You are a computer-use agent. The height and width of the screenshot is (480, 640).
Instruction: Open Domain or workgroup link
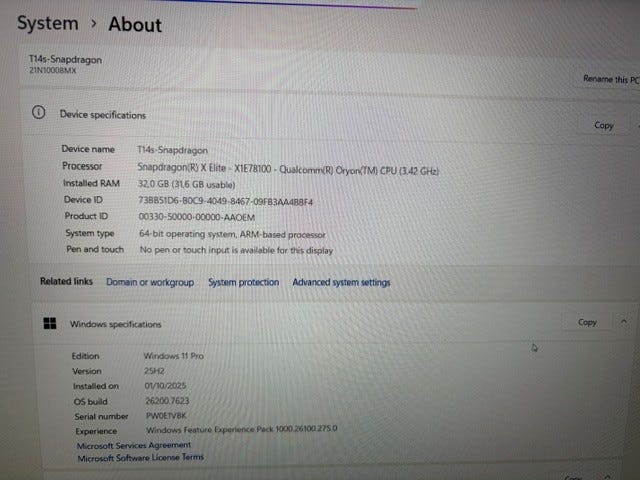pyautogui.click(x=150, y=282)
